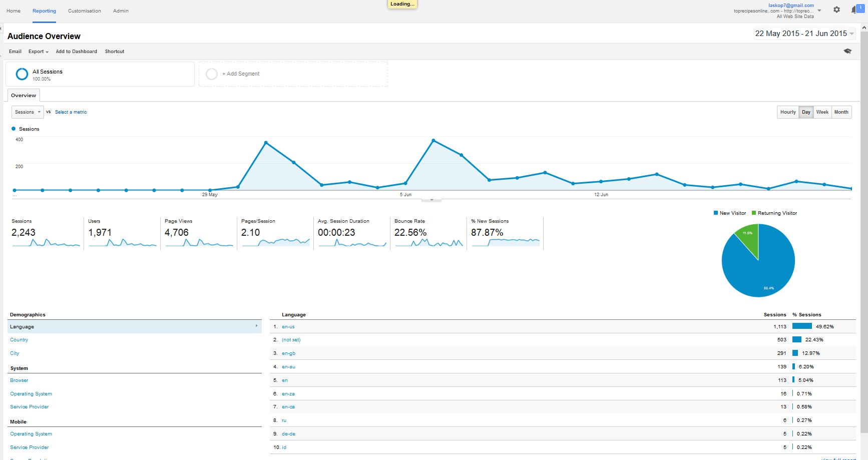Click the Bounce Rate sparkline chart
Image resolution: width=868 pixels, height=460 pixels.
(x=429, y=243)
